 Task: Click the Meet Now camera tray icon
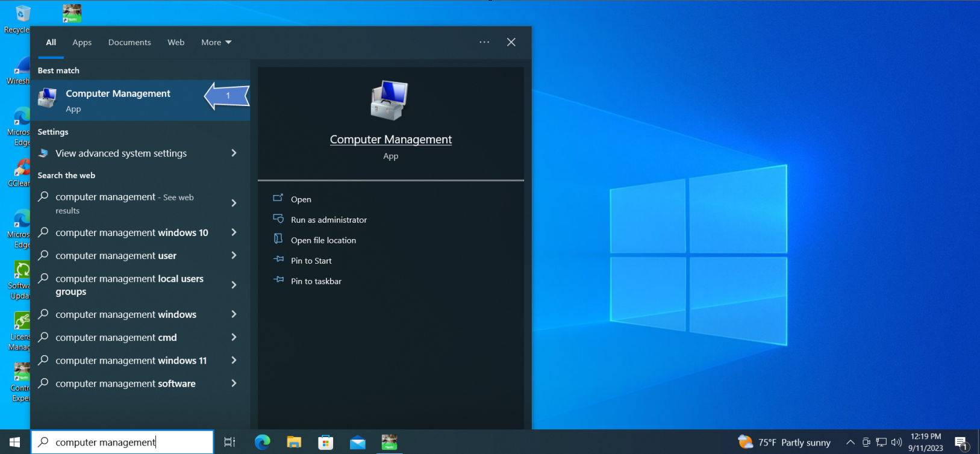click(866, 443)
